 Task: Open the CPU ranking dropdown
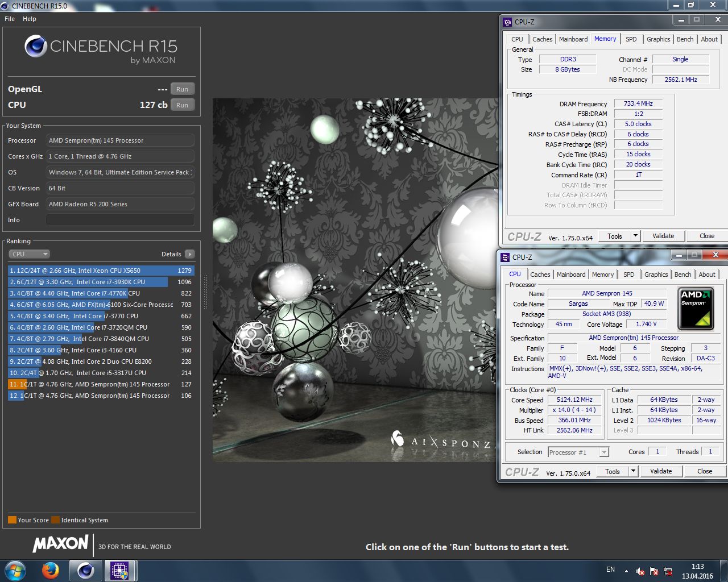tap(29, 254)
